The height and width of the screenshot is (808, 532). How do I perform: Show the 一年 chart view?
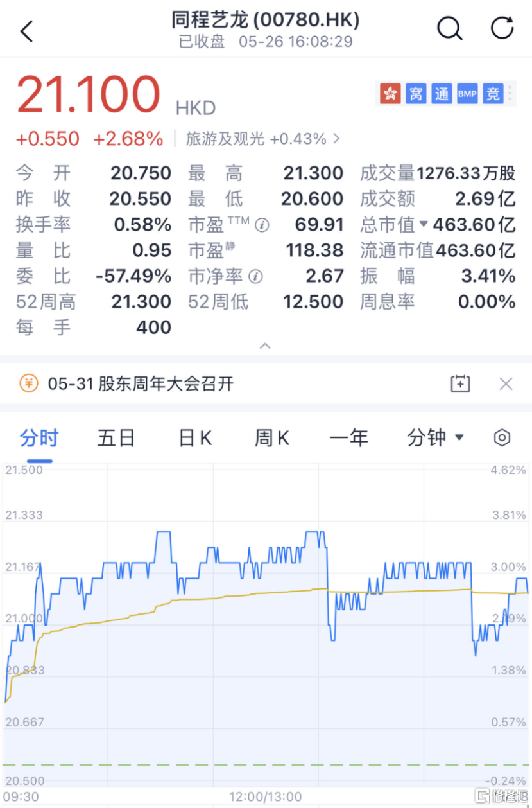[348, 438]
